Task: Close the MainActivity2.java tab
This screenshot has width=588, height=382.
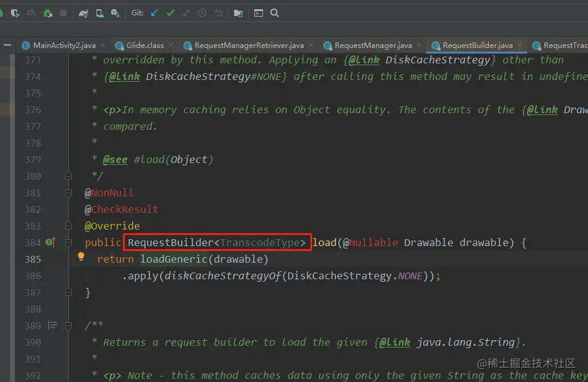Action: point(103,45)
